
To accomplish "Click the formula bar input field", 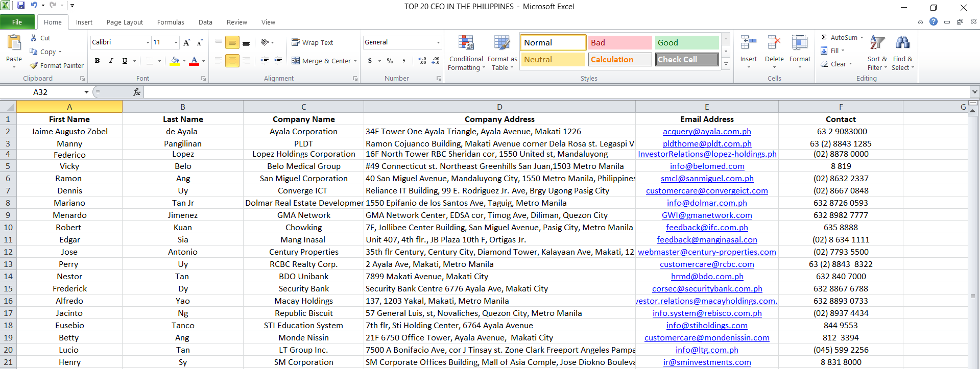I will click(x=557, y=92).
